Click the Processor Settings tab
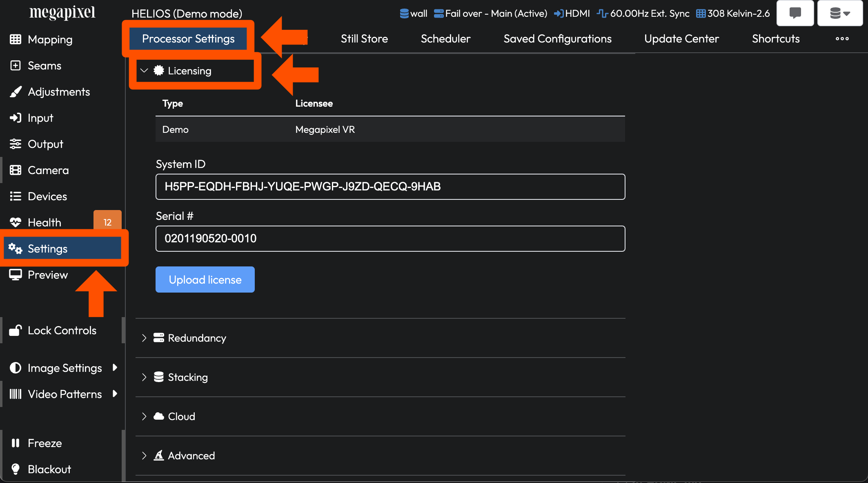Image resolution: width=868 pixels, height=483 pixels. (x=188, y=38)
